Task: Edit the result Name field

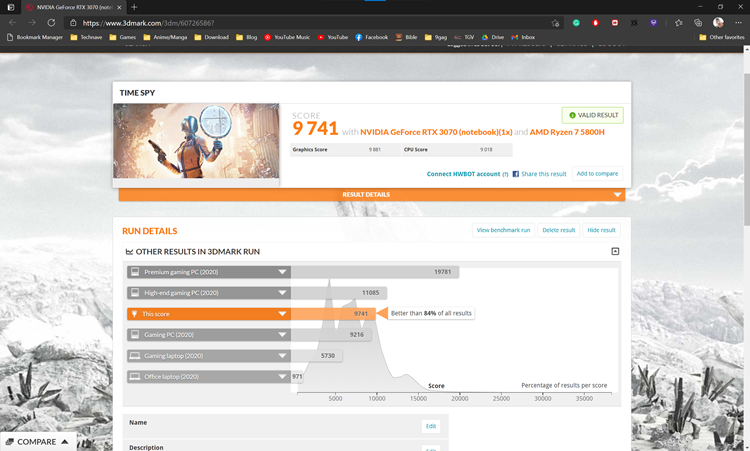Action: coord(430,426)
